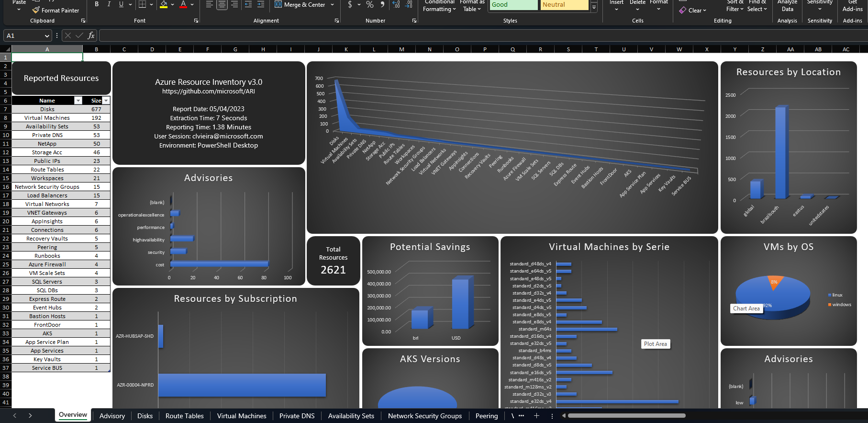Click formula bar enter checkmark
The image size is (868, 423).
[x=79, y=35]
